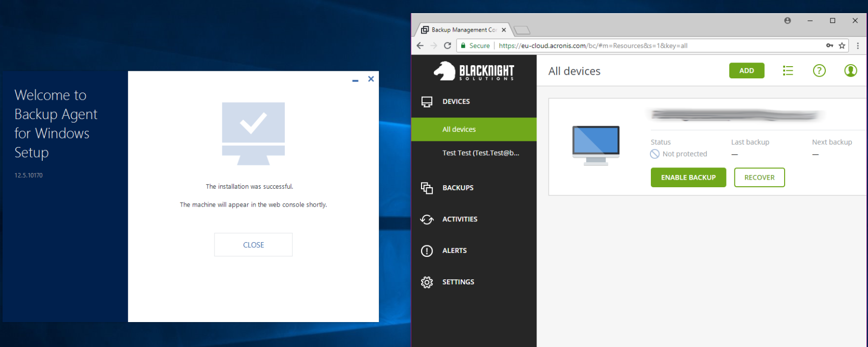Reload the Backup Management Console page
868x347 pixels.
447,45
